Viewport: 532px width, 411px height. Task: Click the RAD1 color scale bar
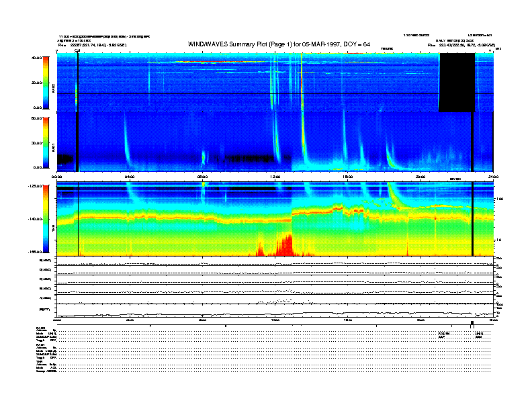[x=46, y=142]
